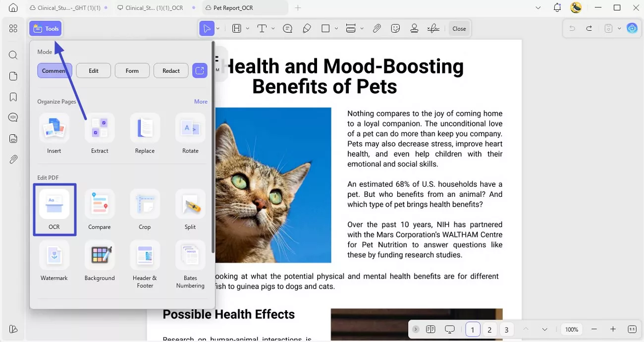Click the Redo arrow
Image resolution: width=644 pixels, height=342 pixels.
click(x=589, y=29)
